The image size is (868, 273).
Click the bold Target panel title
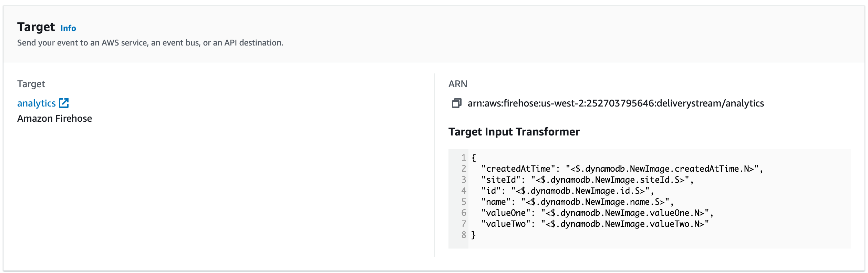[x=36, y=27]
